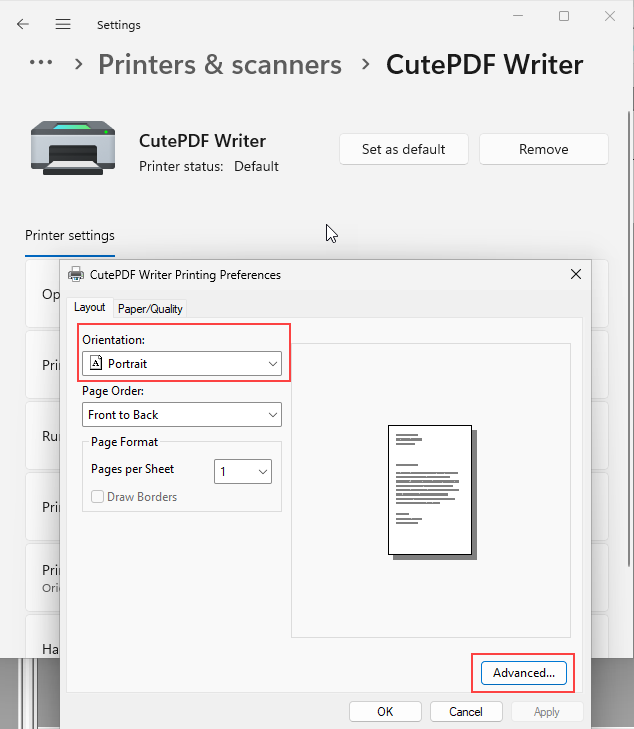Confirm with the OK button

tap(385, 712)
